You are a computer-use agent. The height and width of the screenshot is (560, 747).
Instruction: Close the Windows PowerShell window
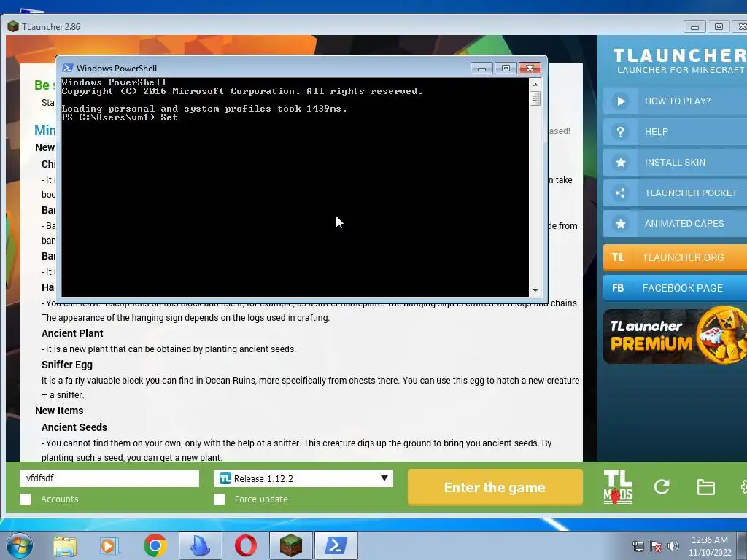point(530,68)
